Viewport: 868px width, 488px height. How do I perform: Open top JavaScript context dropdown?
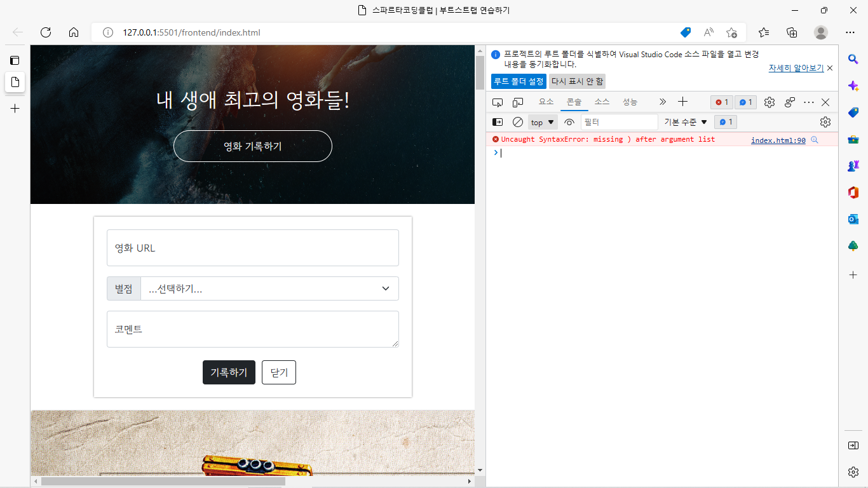coord(543,122)
